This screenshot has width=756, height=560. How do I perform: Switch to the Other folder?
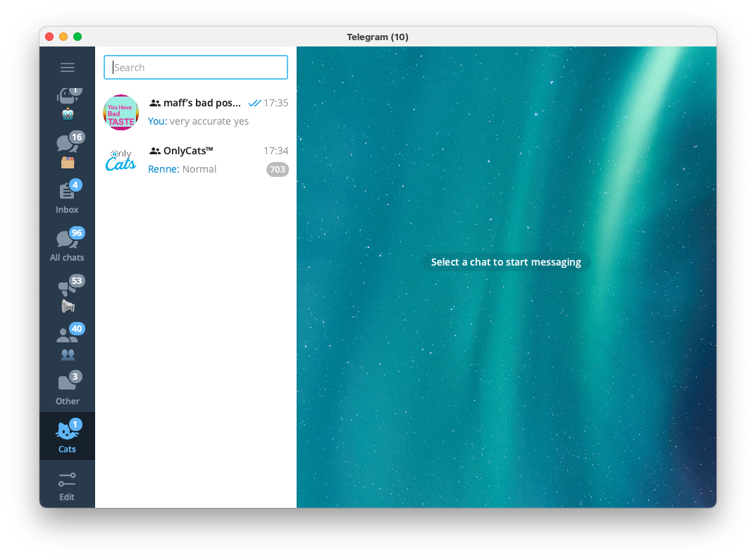click(67, 388)
